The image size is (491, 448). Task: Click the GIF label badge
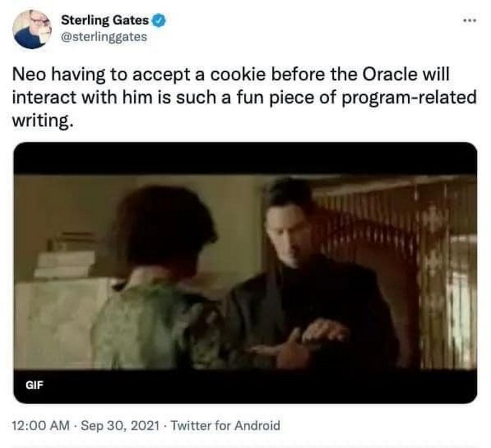[x=34, y=384]
